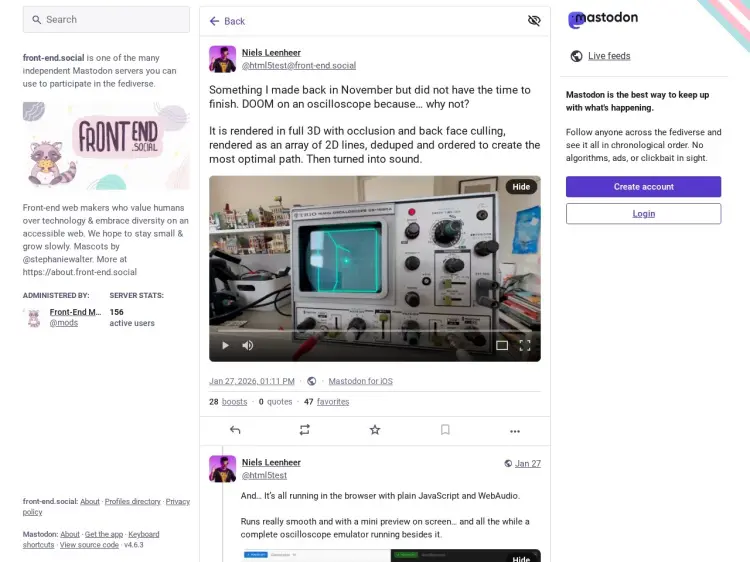750x562 pixels.
Task: Hide the oscilloscope video media
Action: pos(521,187)
